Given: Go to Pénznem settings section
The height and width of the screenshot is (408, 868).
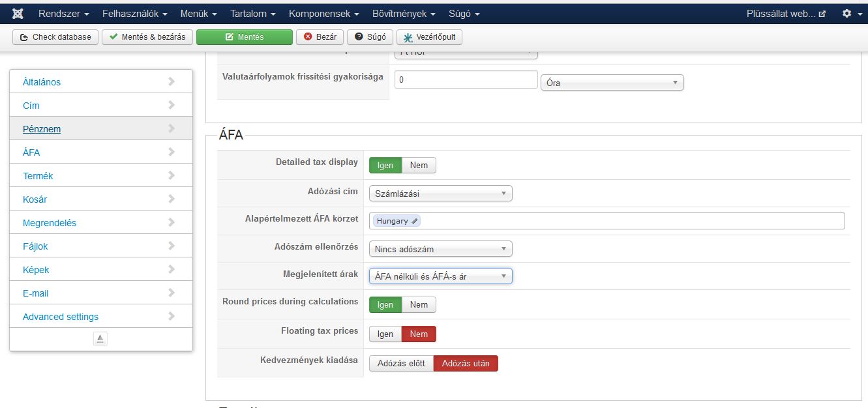Looking at the screenshot, I should (101, 128).
